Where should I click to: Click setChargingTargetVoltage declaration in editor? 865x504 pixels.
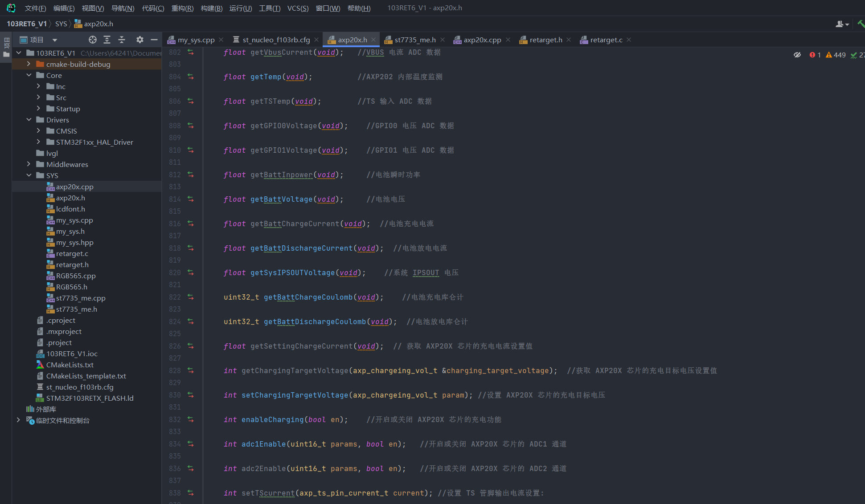click(295, 395)
